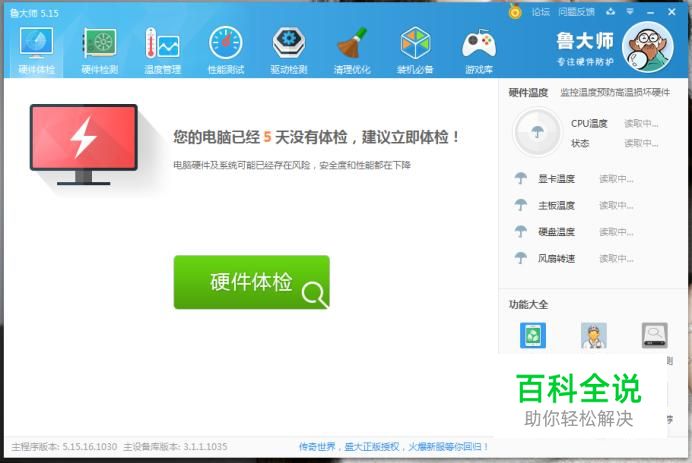The width and height of the screenshot is (692, 463).
Task: Select the 风扇转速 label
Action: (556, 258)
